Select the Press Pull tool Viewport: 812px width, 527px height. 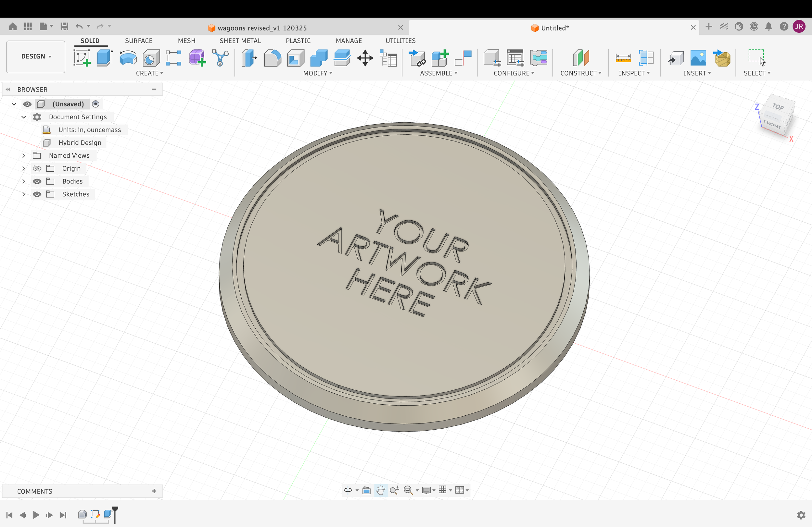(249, 58)
